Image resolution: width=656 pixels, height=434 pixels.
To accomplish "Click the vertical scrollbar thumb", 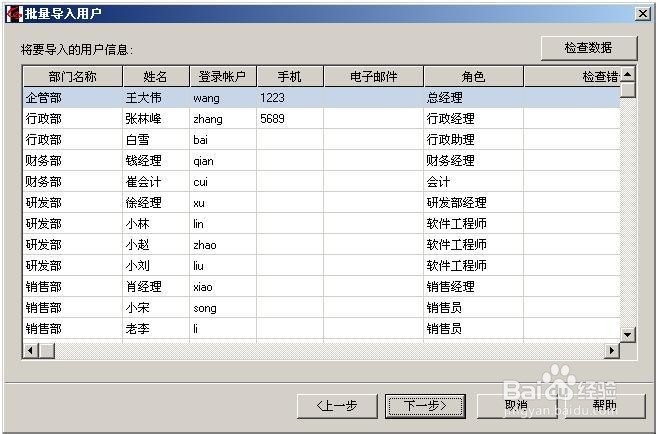I will pos(628,90).
